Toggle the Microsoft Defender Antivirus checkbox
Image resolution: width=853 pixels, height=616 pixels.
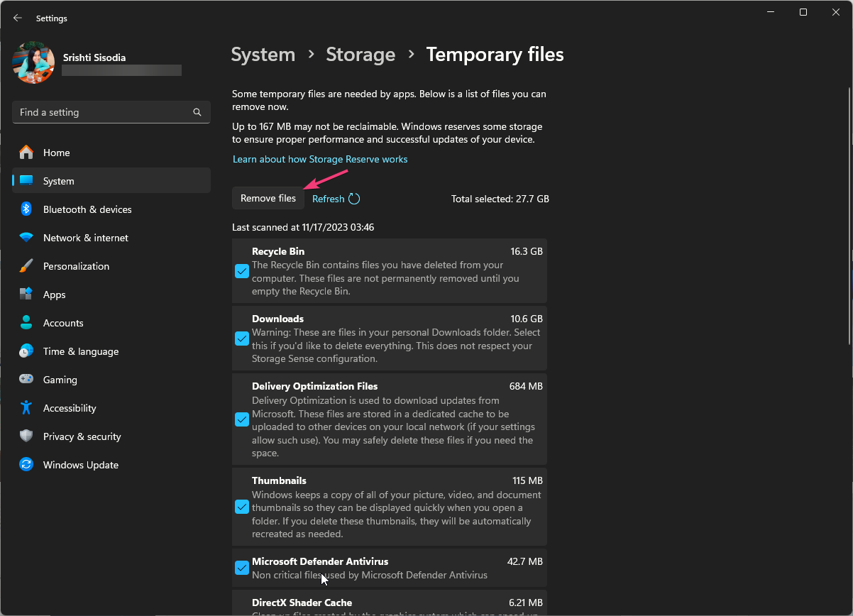(x=242, y=568)
